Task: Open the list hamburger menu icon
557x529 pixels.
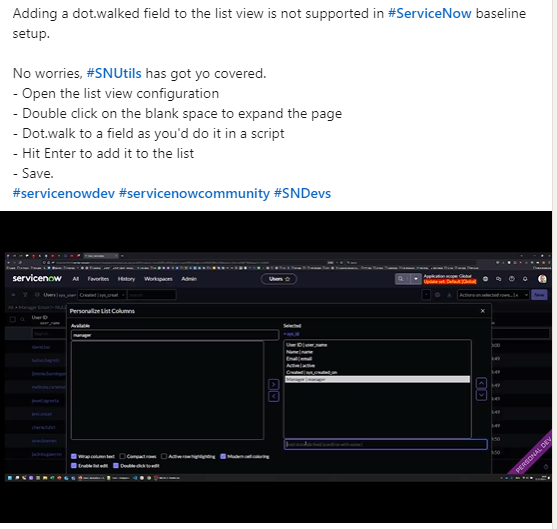Action: pyautogui.click(x=13, y=295)
